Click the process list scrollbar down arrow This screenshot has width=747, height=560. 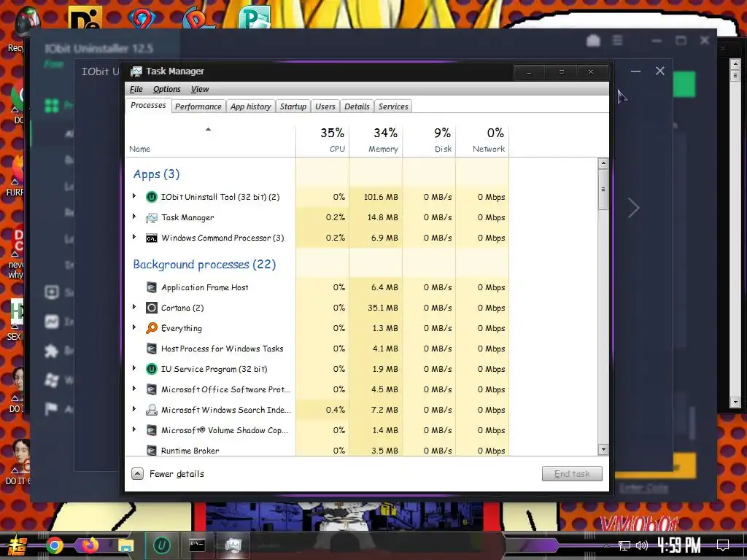(x=603, y=449)
